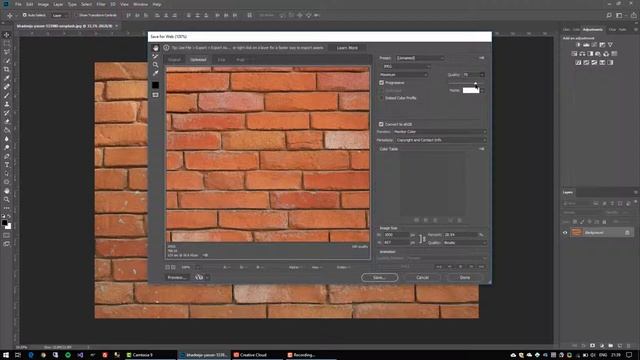Toggle the Auto-Select checkbox in options bar
The image size is (640, 360).
24,15
